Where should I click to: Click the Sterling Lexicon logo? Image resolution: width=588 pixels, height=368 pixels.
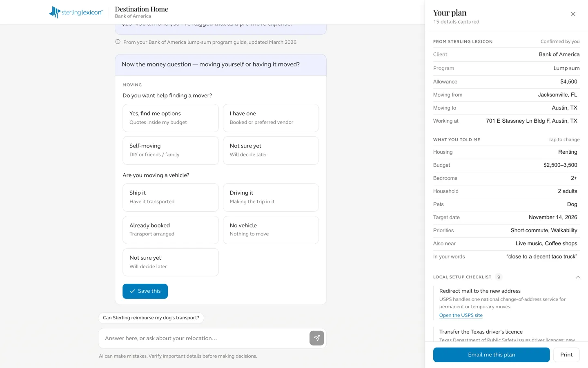coord(76,12)
